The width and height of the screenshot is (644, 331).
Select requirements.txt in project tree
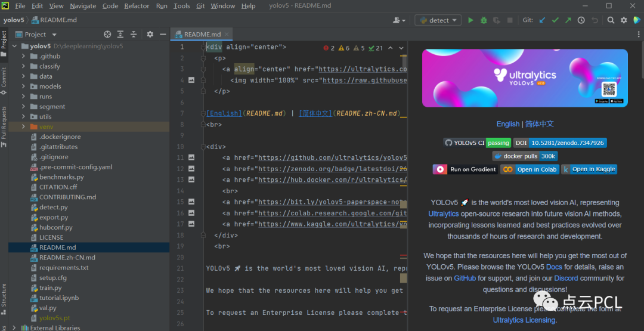(64, 267)
